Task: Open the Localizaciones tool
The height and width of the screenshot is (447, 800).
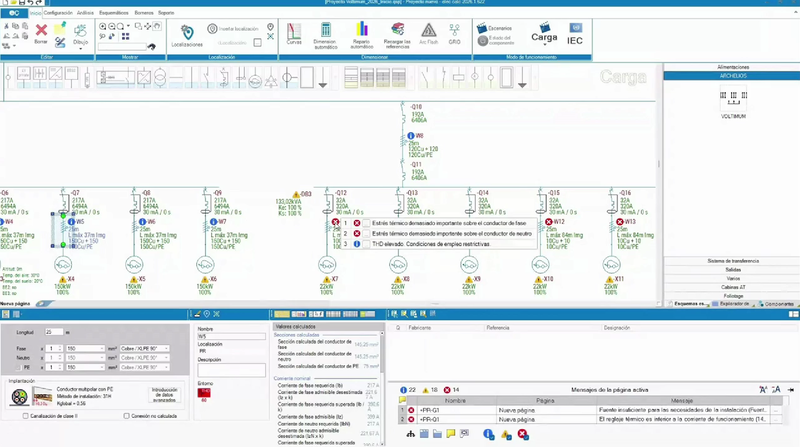Action: [x=187, y=35]
